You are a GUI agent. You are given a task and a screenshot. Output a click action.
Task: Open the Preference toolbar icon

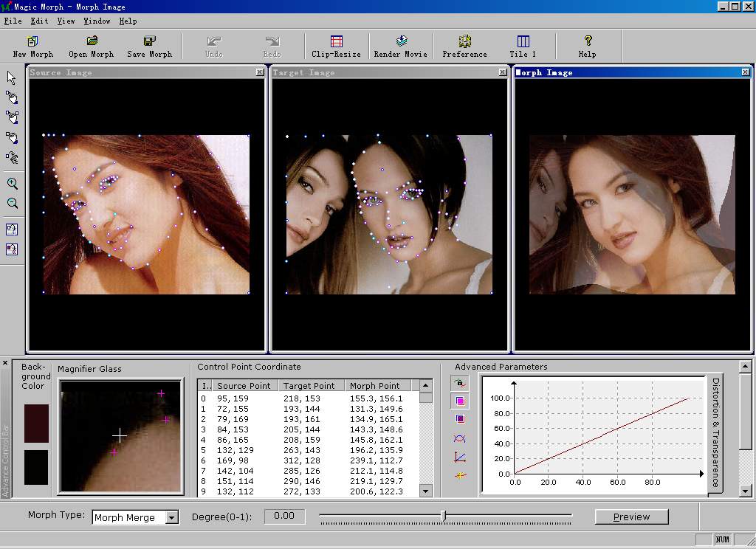click(x=464, y=45)
